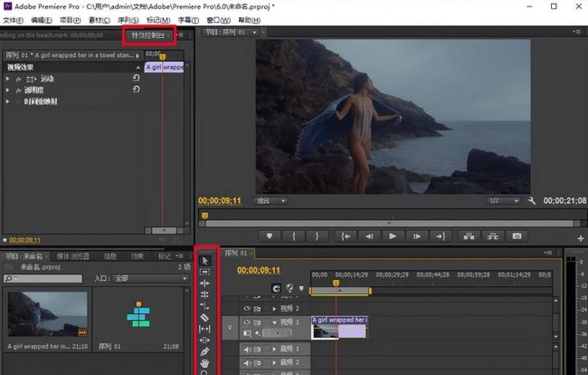
Task: Select the Track Select tool
Action: (204, 272)
